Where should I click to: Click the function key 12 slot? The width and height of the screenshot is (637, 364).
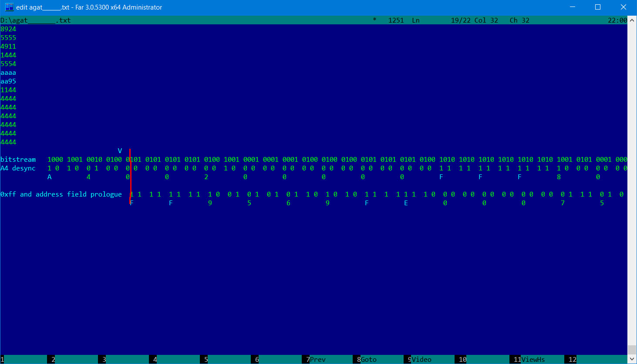click(x=573, y=360)
